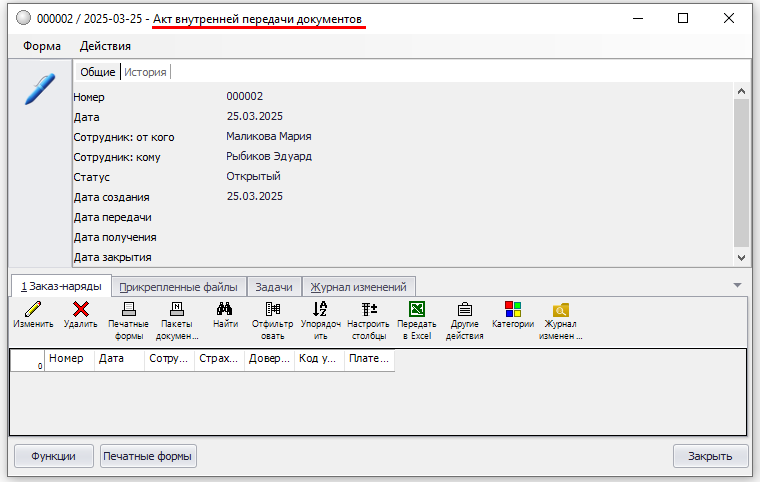
Task: Open Другие действия toolbar menu
Action: [x=465, y=310]
